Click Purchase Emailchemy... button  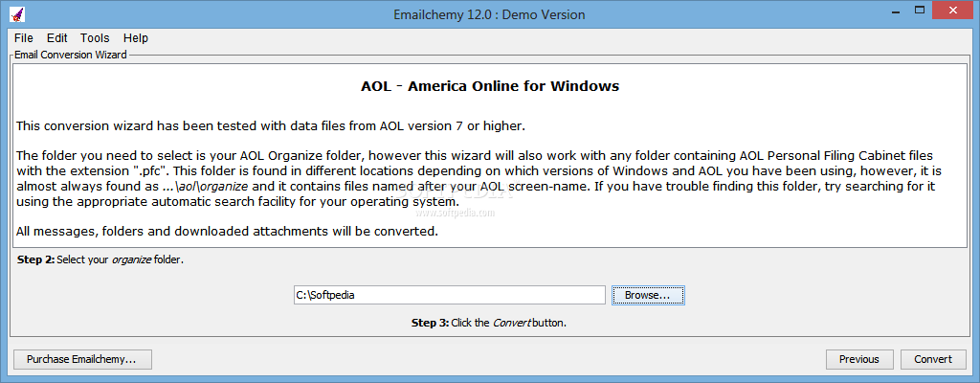tap(81, 359)
